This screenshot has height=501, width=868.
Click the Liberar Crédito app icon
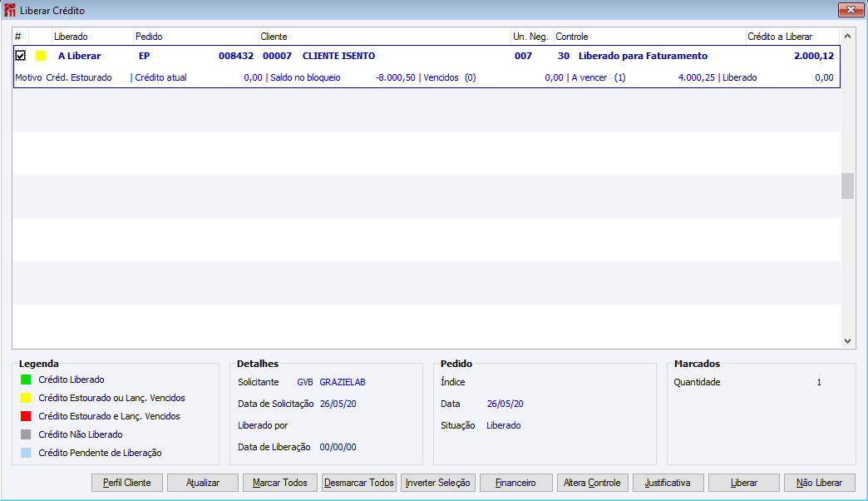10,11
